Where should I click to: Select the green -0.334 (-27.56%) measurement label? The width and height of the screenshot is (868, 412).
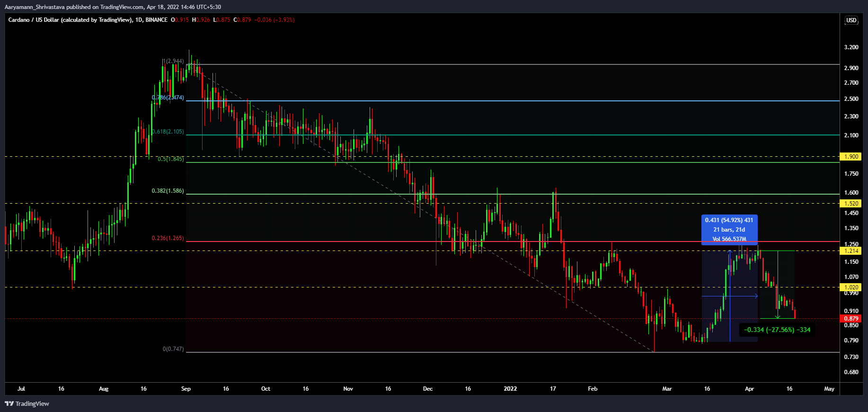[777, 330]
